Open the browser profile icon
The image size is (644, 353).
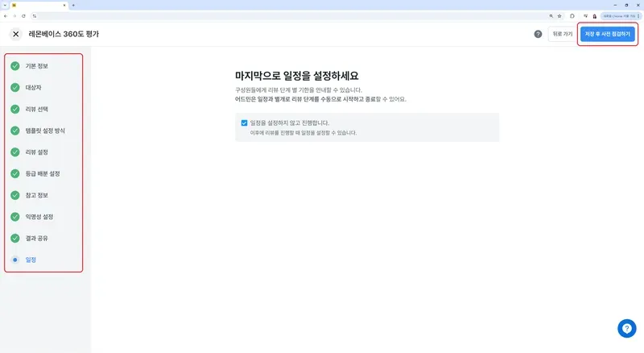click(594, 16)
